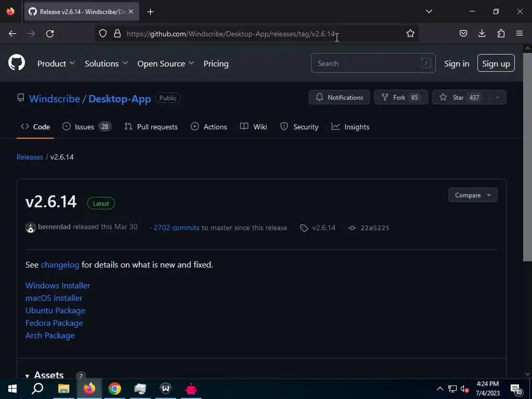Go back with the browser back arrow
Screen dimensions: 532x399
(12, 34)
